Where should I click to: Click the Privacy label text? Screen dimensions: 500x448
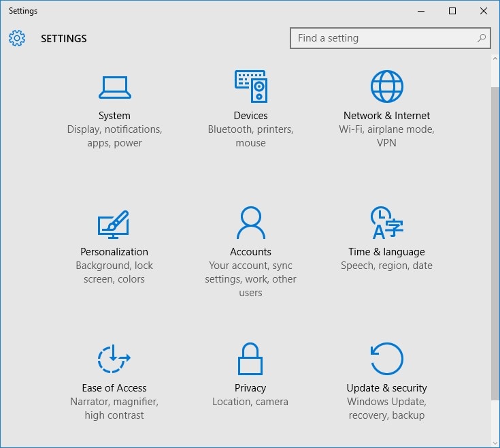(250, 388)
